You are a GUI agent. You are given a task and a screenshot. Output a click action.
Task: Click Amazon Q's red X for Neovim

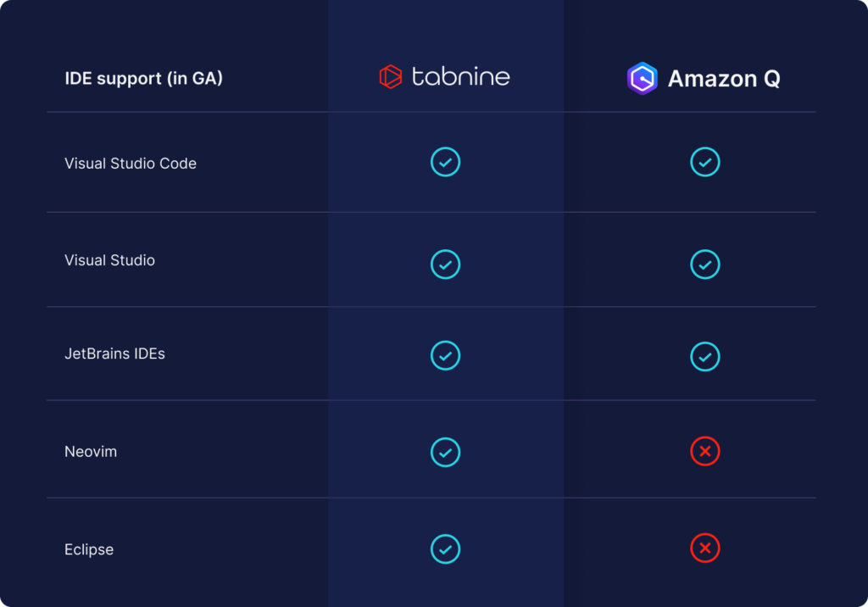click(705, 452)
